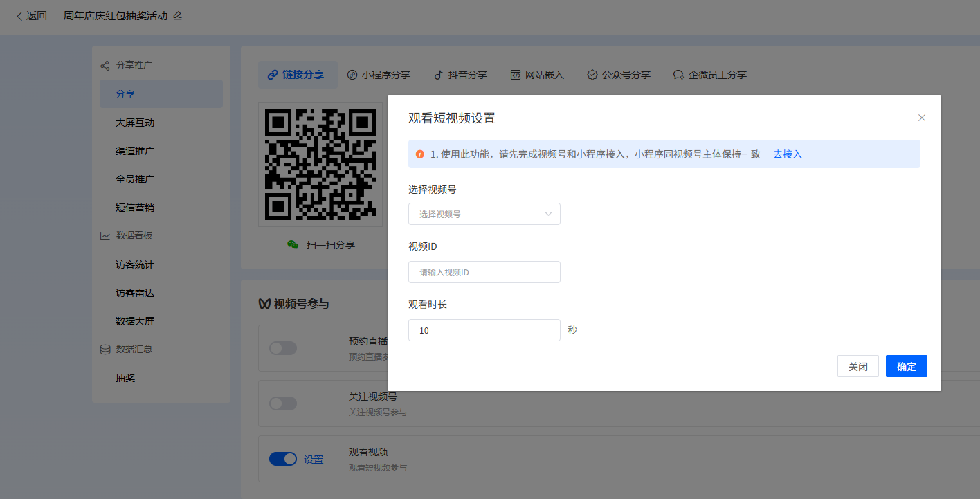Click the 去接入 link in the notice
This screenshot has height=499, width=980.
(787, 154)
